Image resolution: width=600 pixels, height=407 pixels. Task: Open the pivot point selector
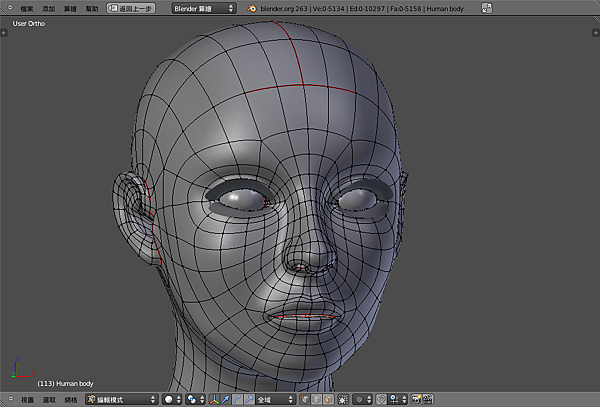[193, 399]
